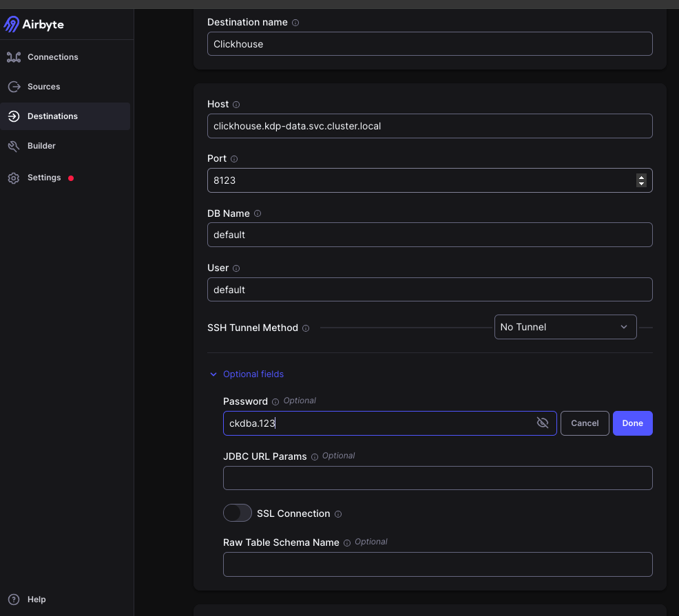Image resolution: width=679 pixels, height=616 pixels.
Task: Click the SSH Tunnel Method info icon
Action: click(x=306, y=328)
